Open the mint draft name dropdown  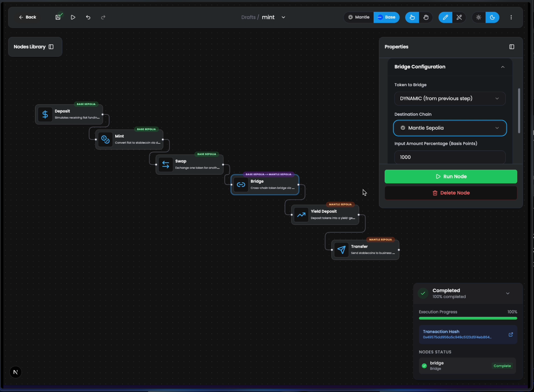[283, 17]
